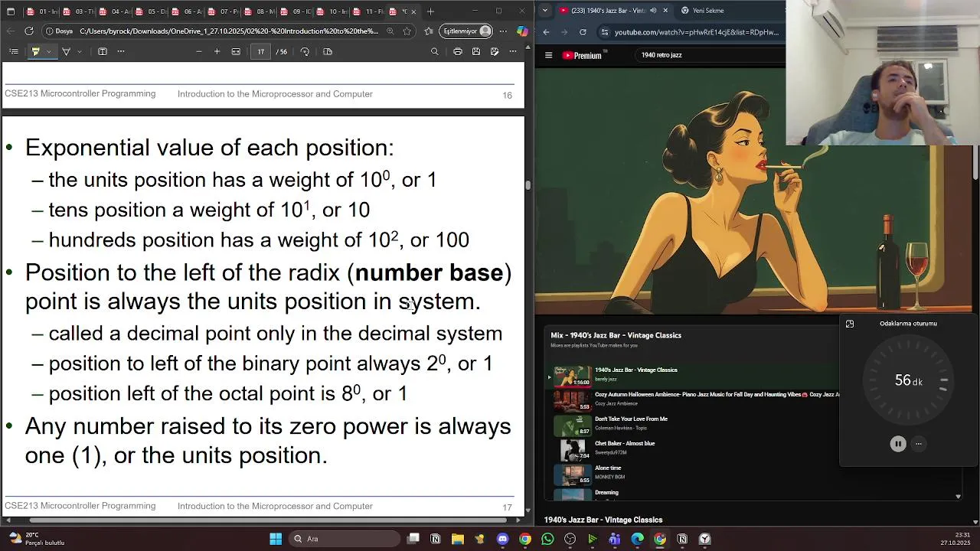Add PDF page to Edge favorites star
The image size is (980, 551).
(407, 31)
